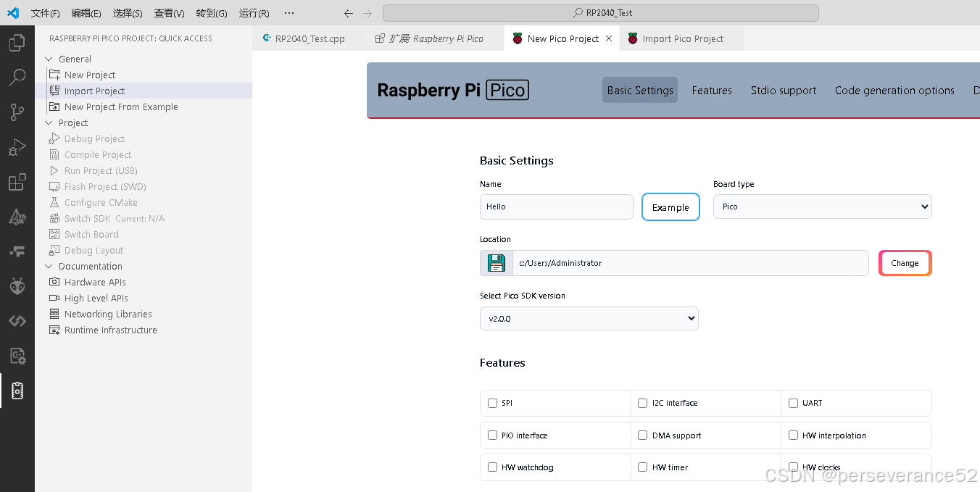
Task: Collapse the General section
Action: (x=49, y=59)
